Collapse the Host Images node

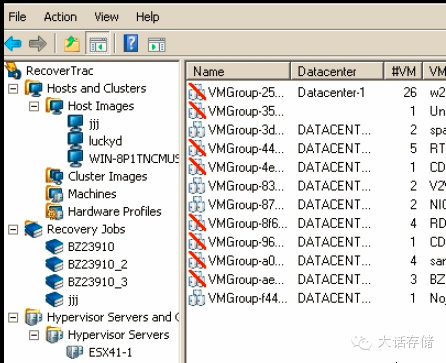point(34,106)
